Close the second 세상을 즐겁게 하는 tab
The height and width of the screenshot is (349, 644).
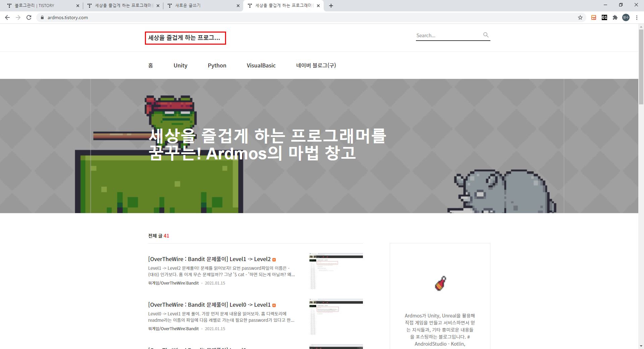pos(158,6)
